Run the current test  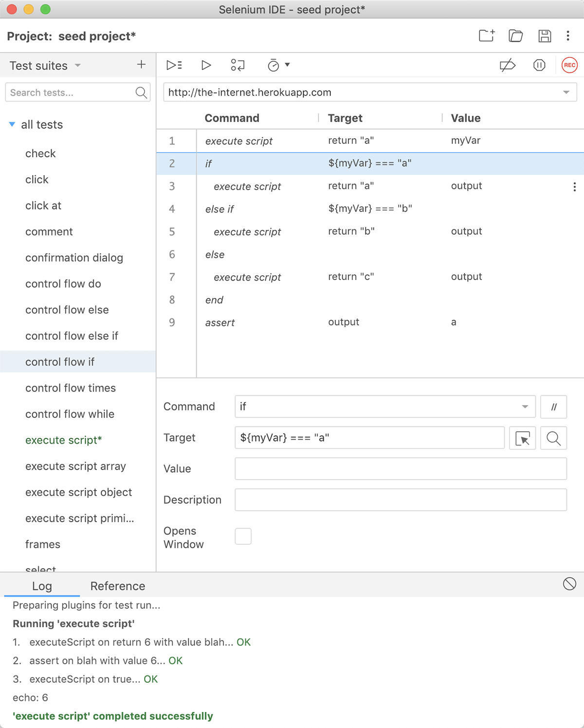pyautogui.click(x=206, y=65)
